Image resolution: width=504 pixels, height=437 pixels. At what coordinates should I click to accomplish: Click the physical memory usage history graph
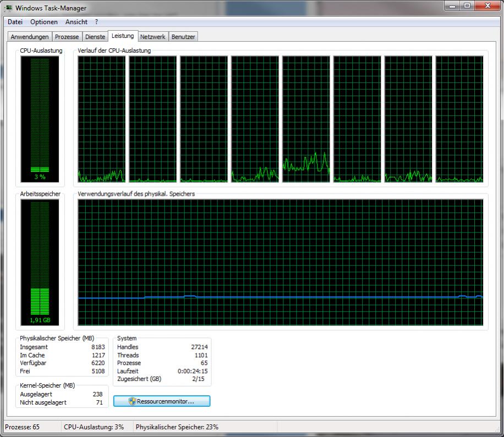pyautogui.click(x=280, y=262)
